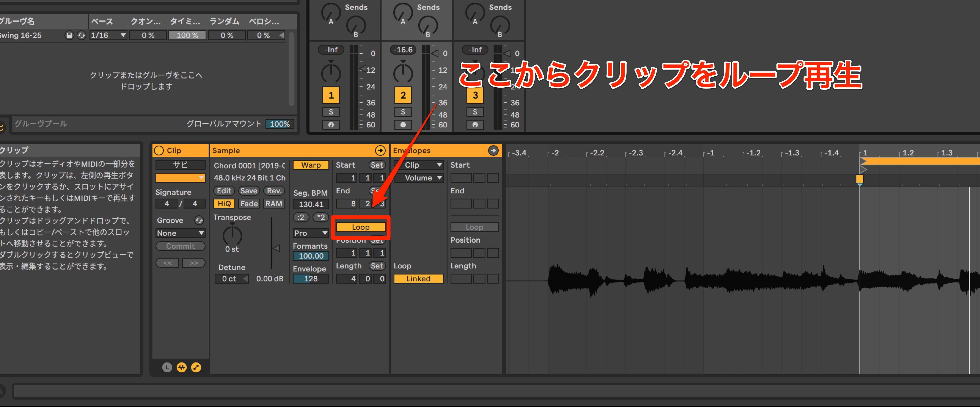Image resolution: width=980 pixels, height=407 pixels.
Task: Adjust track 2 Send B knob
Action: click(x=428, y=26)
